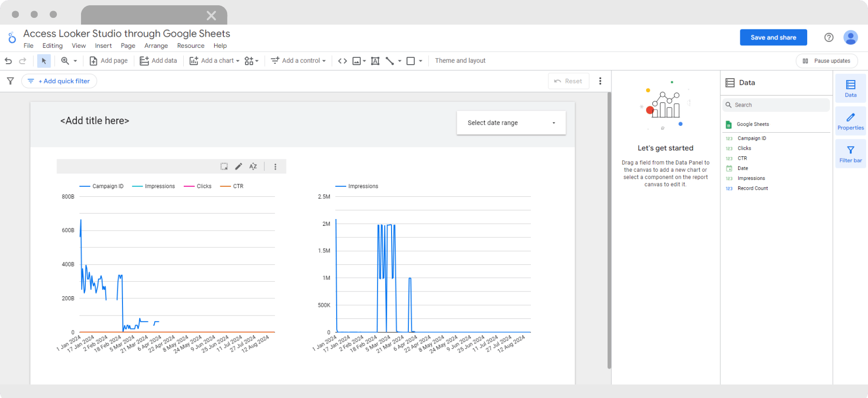This screenshot has height=398, width=868.
Task: Open the community visualizations and components menu
Action: click(x=252, y=61)
